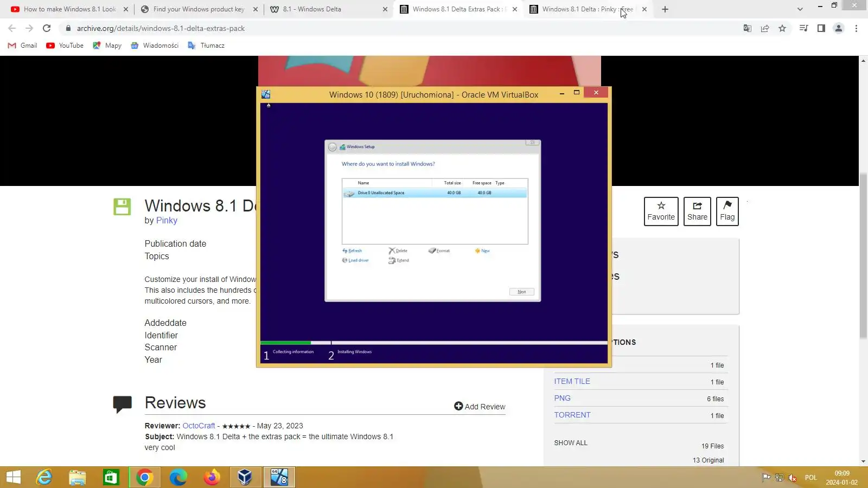Click the Windows Setup installation progress bar

434,343
